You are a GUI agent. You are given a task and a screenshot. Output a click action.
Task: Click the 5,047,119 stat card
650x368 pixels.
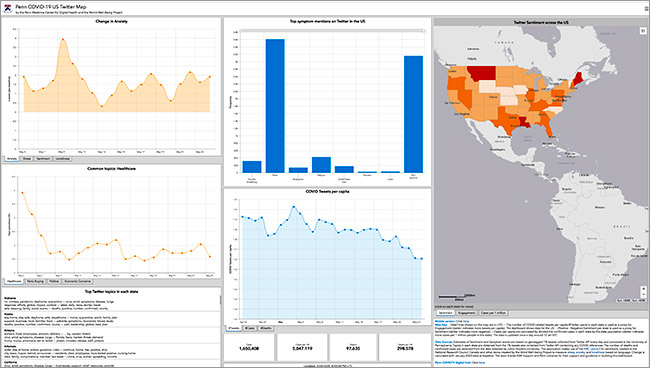click(x=302, y=347)
